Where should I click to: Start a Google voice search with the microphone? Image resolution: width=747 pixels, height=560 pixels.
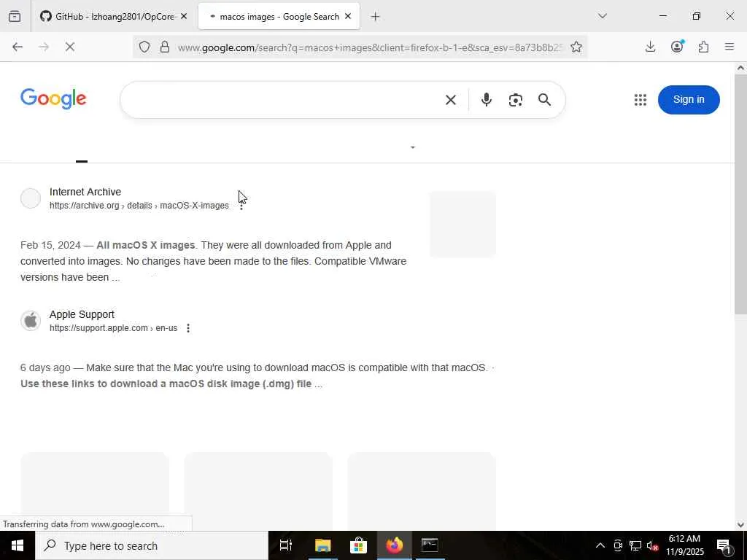[486, 100]
